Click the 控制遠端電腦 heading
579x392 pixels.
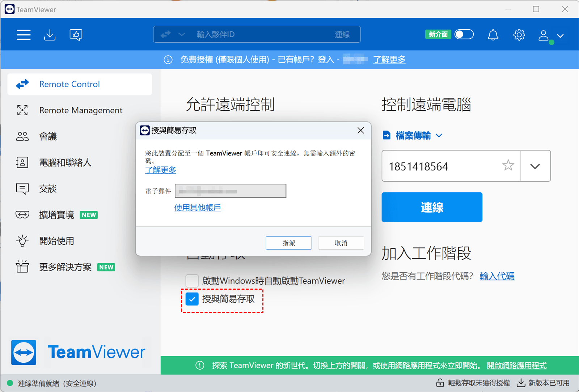[426, 105]
